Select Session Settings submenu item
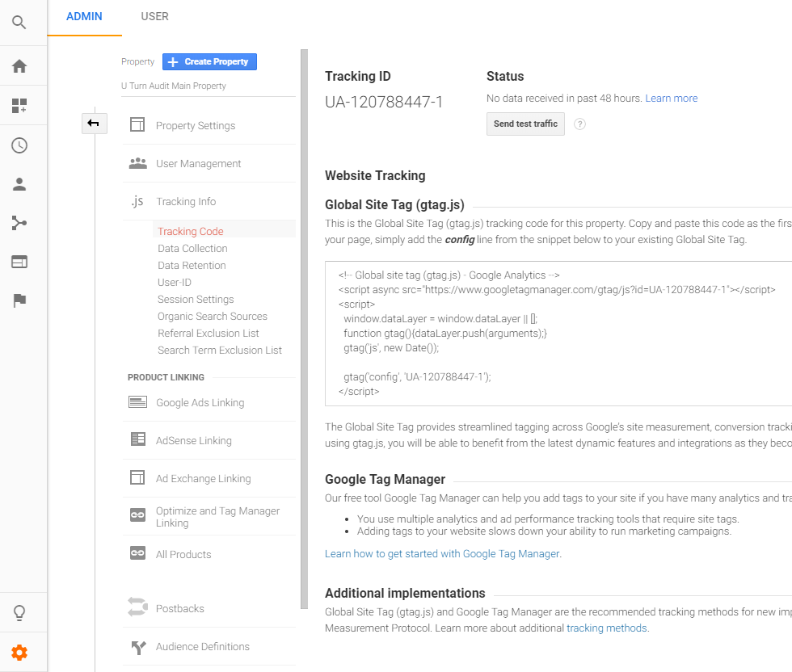This screenshot has height=672, width=792. coord(196,300)
